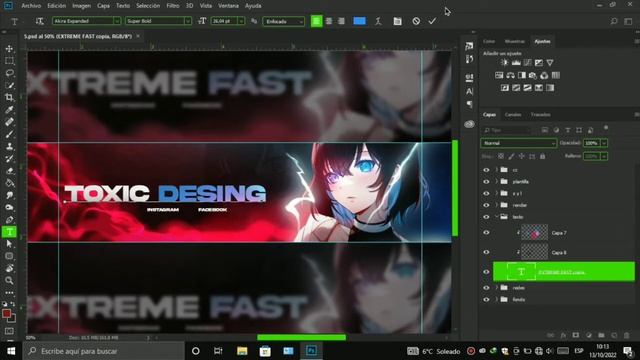Open the Character panel from options bar
640x360 pixels.
(x=397, y=21)
